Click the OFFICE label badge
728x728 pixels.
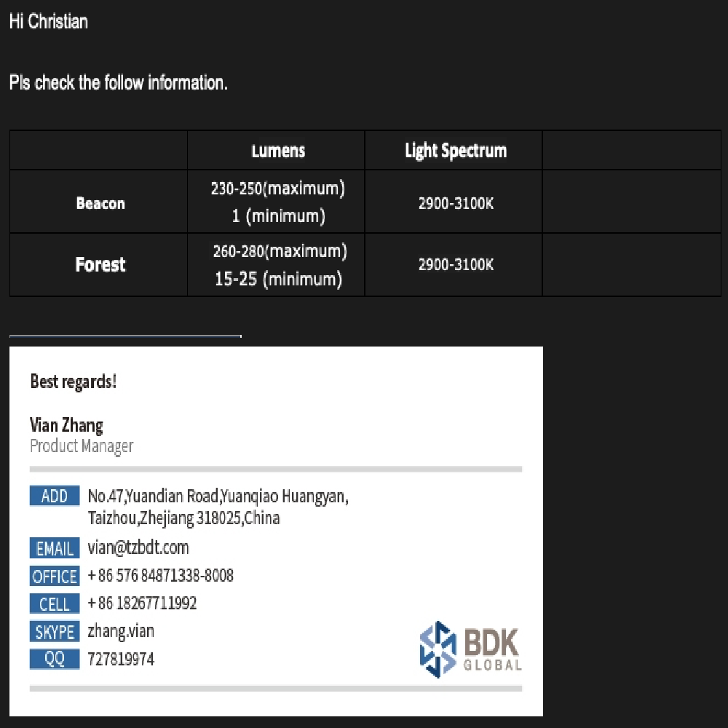(x=55, y=577)
